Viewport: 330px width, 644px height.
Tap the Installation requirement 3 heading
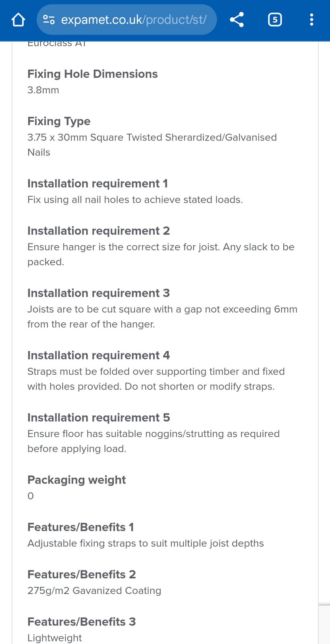(98, 293)
